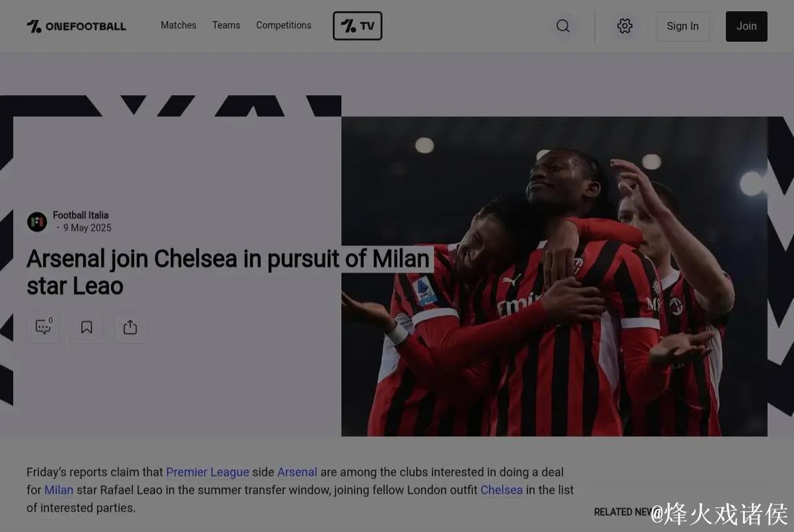Follow the Chelsea link in article
Image resolution: width=794 pixels, height=532 pixels.
coord(501,490)
